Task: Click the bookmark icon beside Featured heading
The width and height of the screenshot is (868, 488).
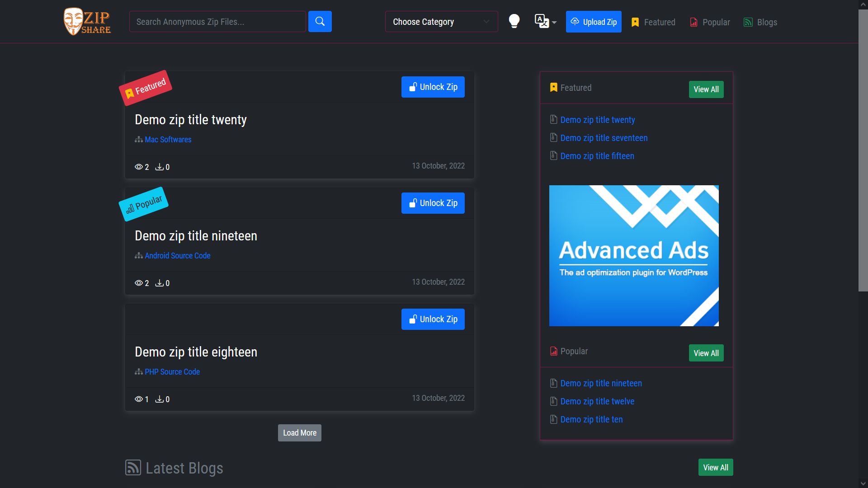Action: [553, 87]
